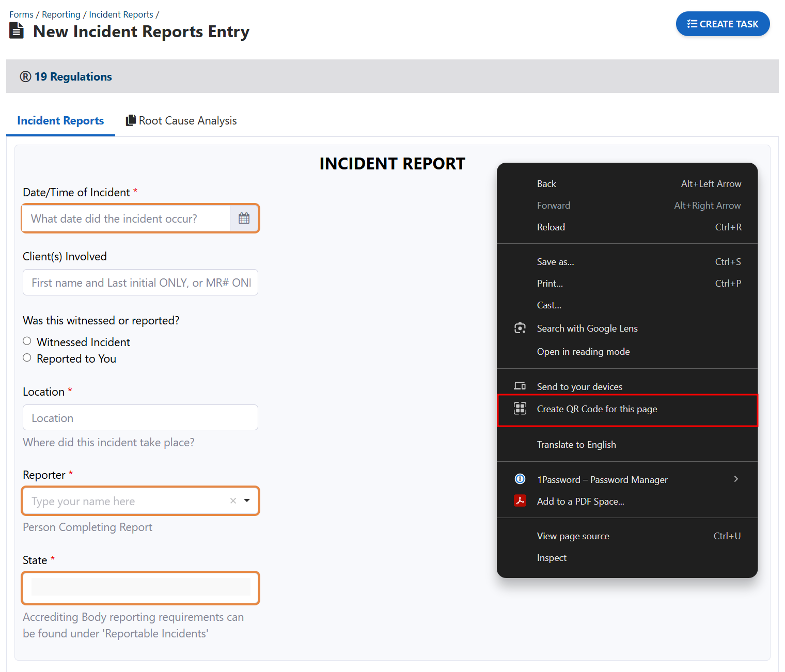Click the Adobe PDF icon in context menu
Viewport: 785px width, 672px height.
tap(520, 501)
